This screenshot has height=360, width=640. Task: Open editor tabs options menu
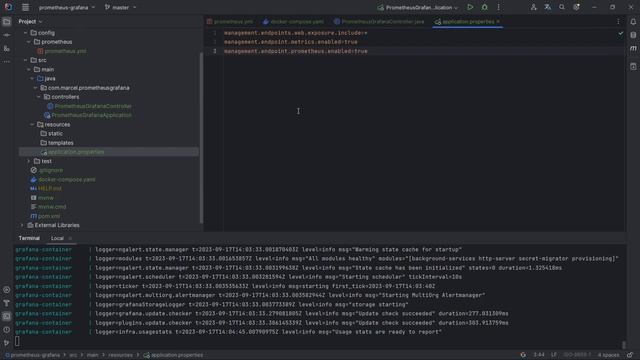click(618, 22)
